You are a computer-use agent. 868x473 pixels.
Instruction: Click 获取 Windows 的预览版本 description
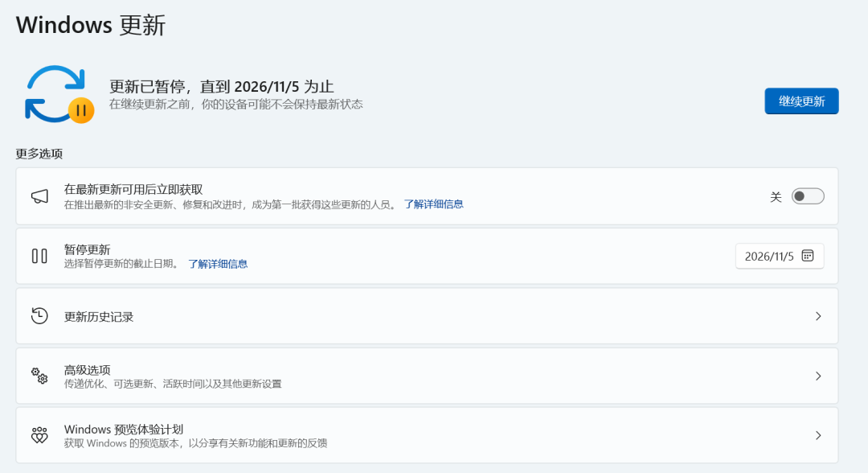click(195, 443)
